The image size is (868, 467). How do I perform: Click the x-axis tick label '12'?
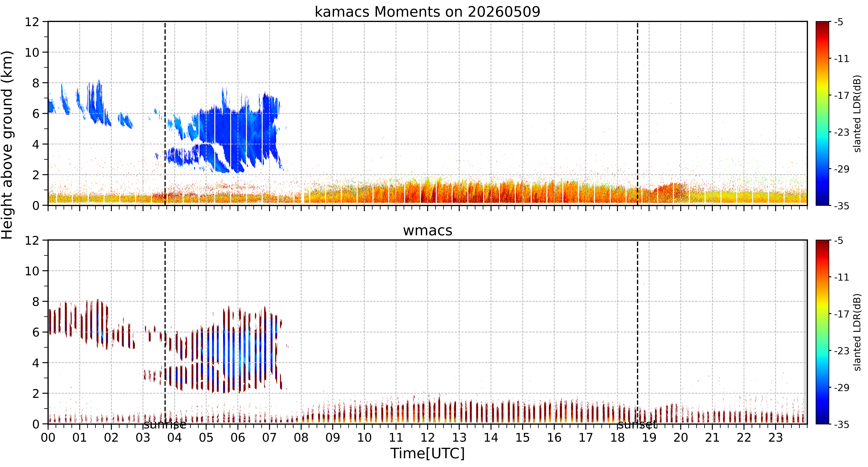(428, 438)
